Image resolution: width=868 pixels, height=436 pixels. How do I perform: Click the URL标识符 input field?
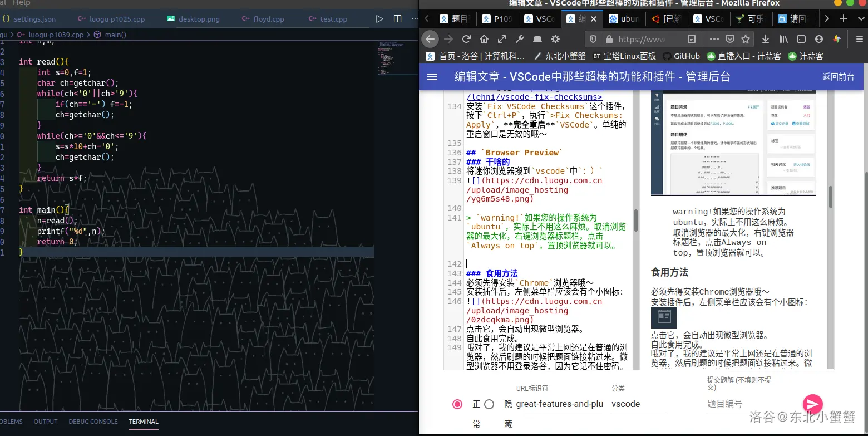[x=559, y=404]
